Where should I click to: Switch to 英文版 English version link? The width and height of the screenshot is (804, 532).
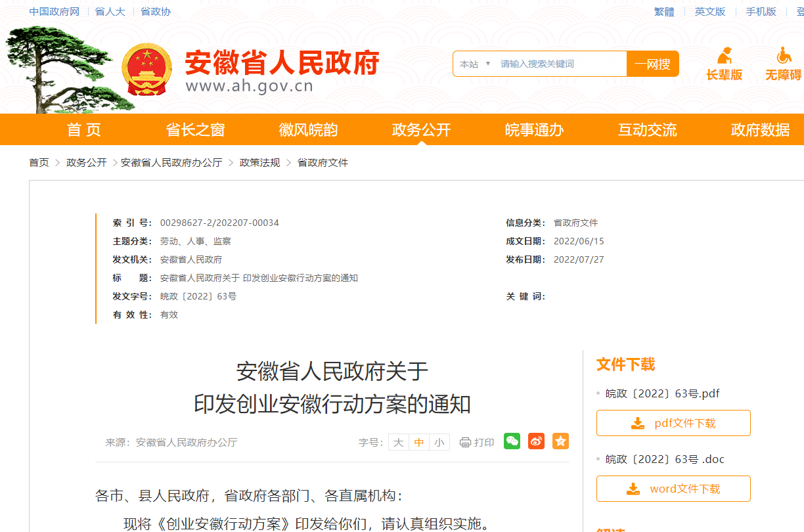point(710,12)
